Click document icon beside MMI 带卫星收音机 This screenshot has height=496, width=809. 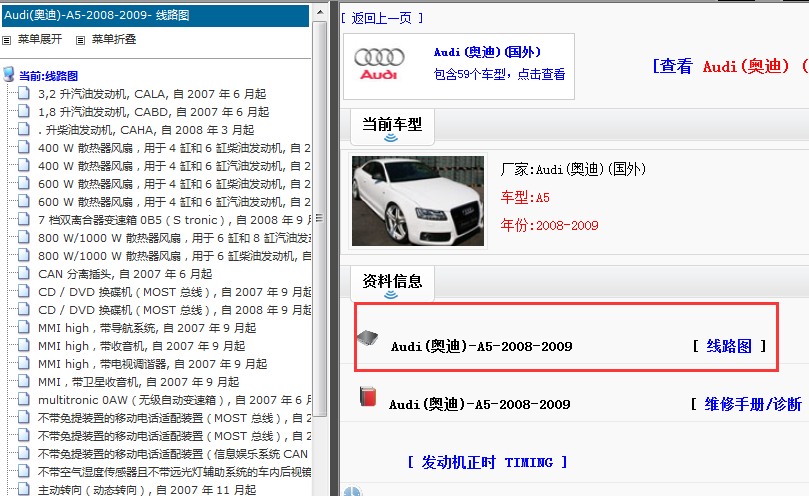(x=24, y=381)
